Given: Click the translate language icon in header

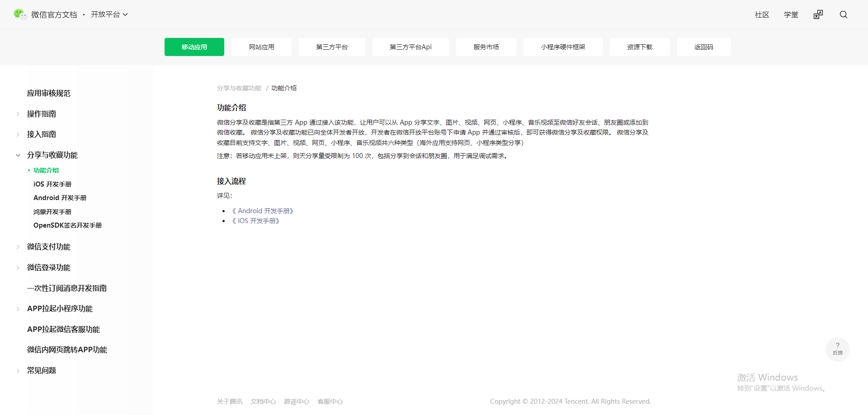Looking at the screenshot, I should coord(818,14).
